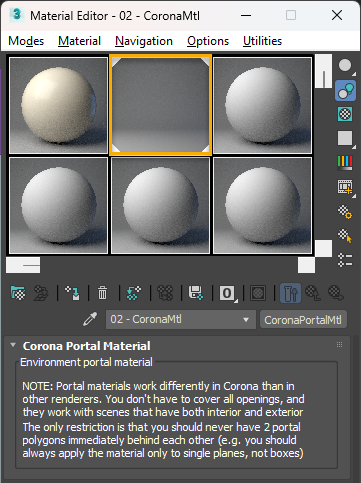Toggle Show Shaded Material in Viewport
The image size is (361, 483).
[258, 293]
